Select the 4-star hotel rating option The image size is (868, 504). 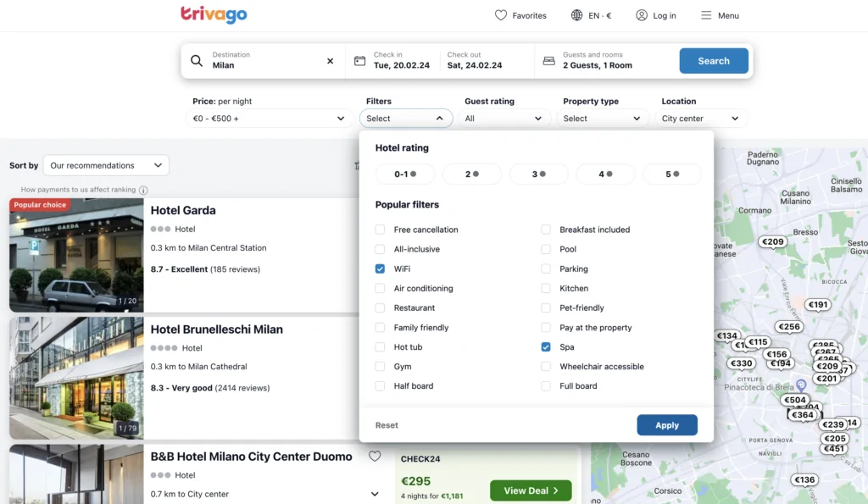click(x=605, y=174)
